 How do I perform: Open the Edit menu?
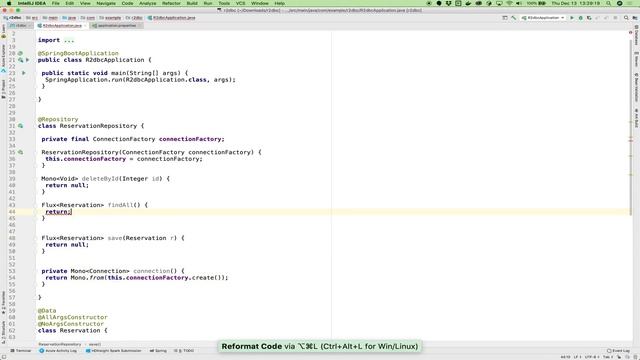point(70,3)
